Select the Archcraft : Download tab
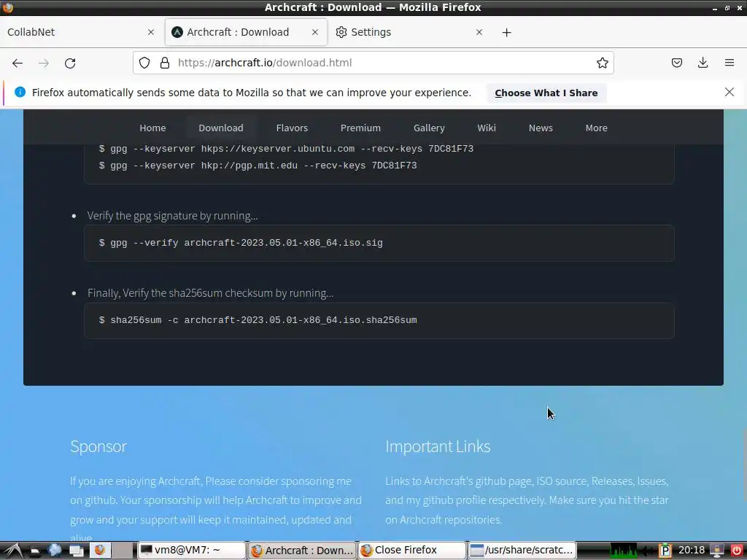The width and height of the screenshot is (747, 560). 246,32
